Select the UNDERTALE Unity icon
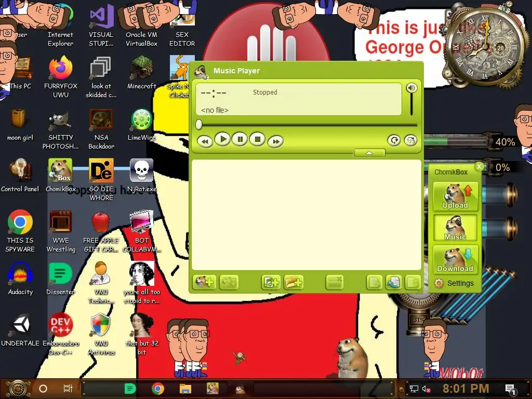This screenshot has width=532, height=399. tap(20, 330)
